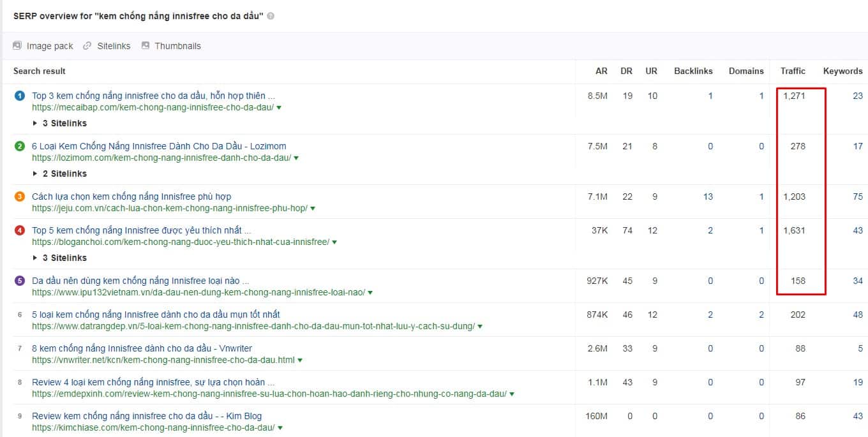Click keywords count 75 for jeju result
The width and height of the screenshot is (868, 437).
[857, 196]
